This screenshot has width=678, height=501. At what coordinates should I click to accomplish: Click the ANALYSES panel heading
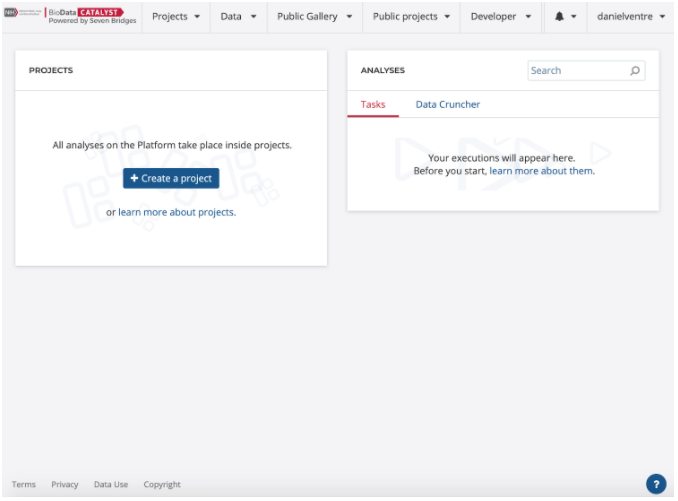point(383,70)
